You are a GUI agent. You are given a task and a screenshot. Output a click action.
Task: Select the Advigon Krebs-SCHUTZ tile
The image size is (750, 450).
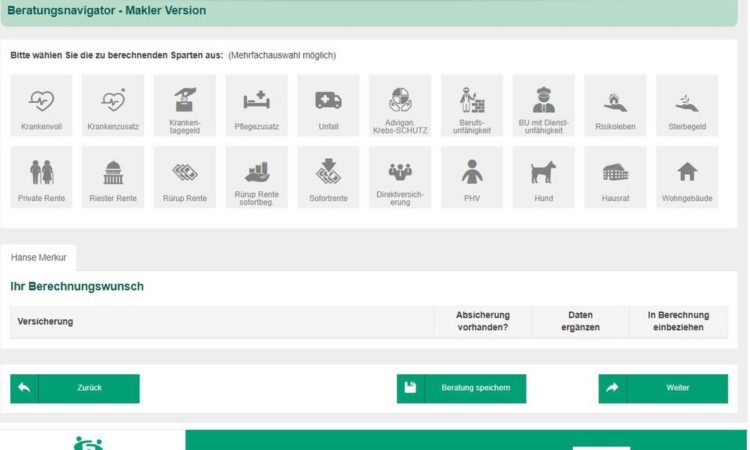400,106
